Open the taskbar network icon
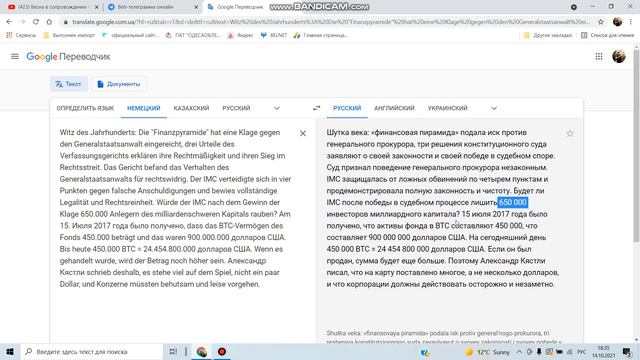 click(569, 352)
